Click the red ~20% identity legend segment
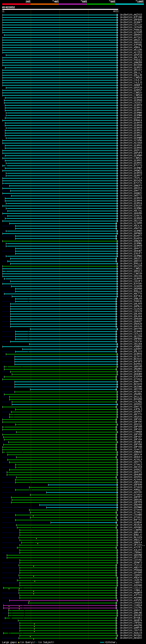Viewport: 146px width, 644px height. click(x=16, y=4)
